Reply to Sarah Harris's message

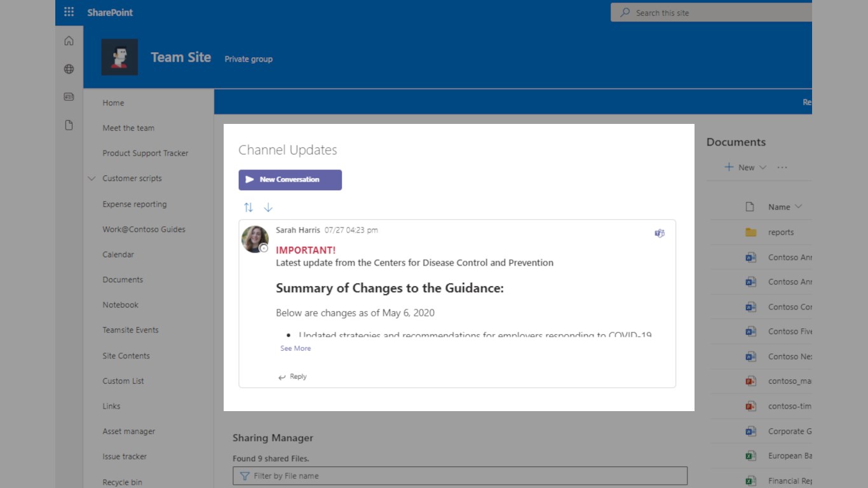click(x=293, y=377)
